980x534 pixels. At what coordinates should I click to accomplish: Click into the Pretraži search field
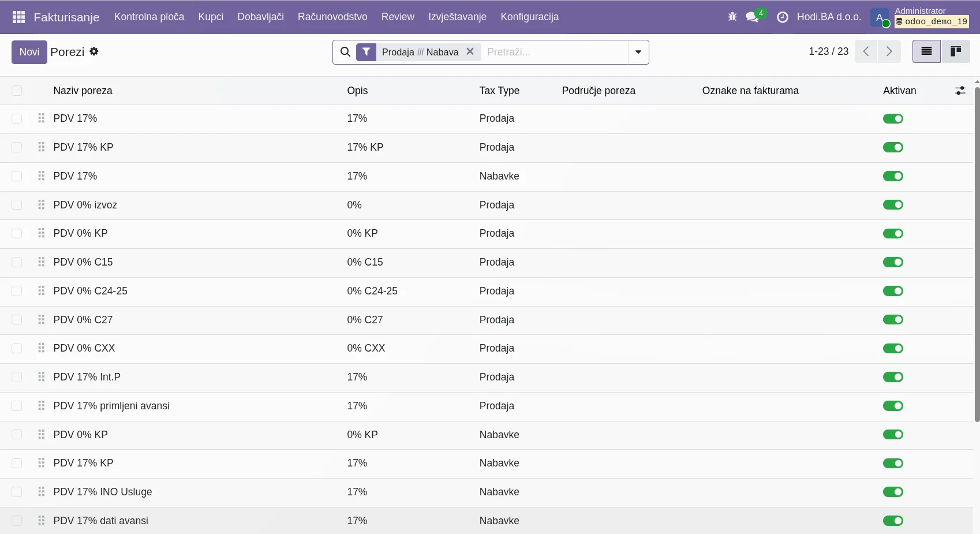click(554, 52)
